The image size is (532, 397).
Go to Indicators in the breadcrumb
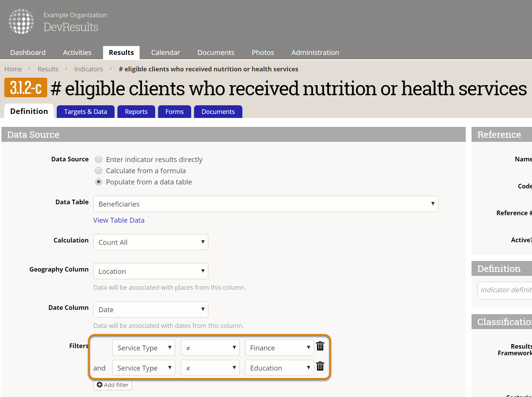[x=88, y=69]
